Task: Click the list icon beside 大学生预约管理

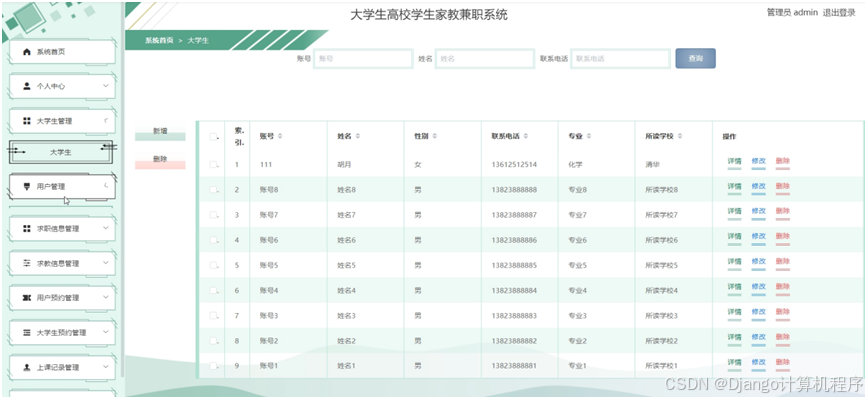Action: (x=27, y=333)
